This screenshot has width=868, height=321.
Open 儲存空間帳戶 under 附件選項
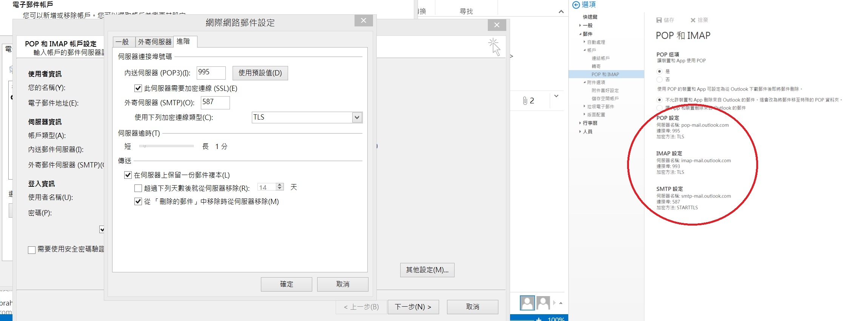pyautogui.click(x=605, y=98)
